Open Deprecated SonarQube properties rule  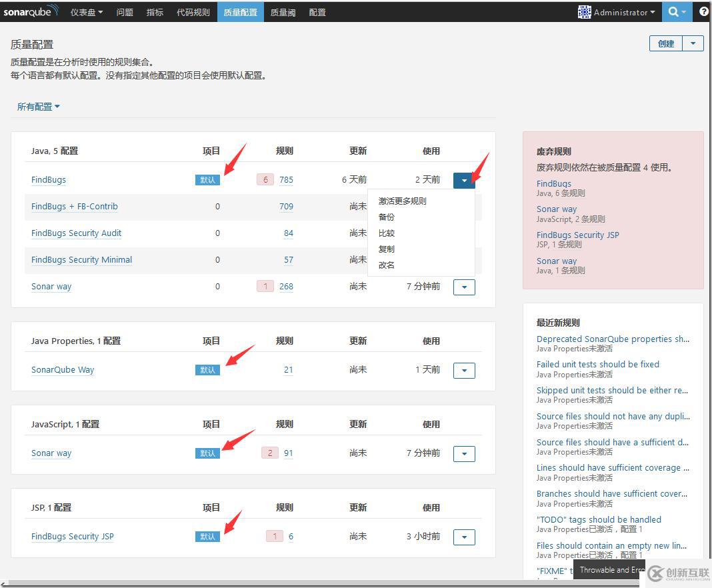click(613, 339)
